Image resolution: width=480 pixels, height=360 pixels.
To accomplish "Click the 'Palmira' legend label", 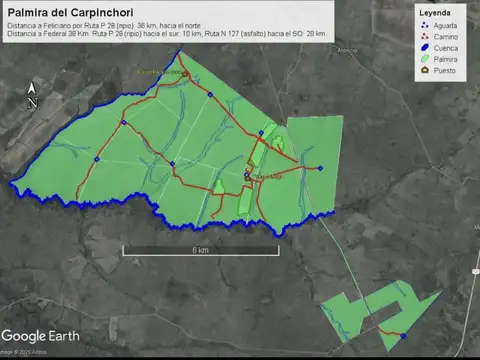I will (x=445, y=59).
